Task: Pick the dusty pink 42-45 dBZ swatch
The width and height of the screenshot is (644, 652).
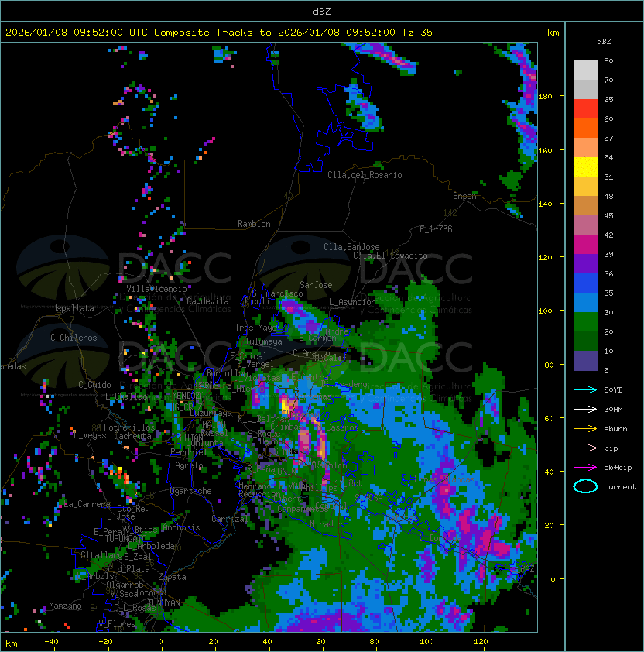Action: 585,225
